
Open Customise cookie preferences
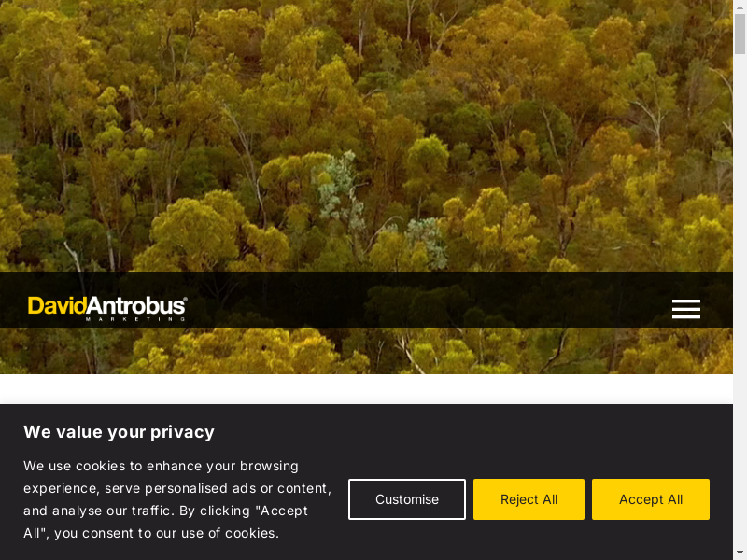(x=406, y=499)
